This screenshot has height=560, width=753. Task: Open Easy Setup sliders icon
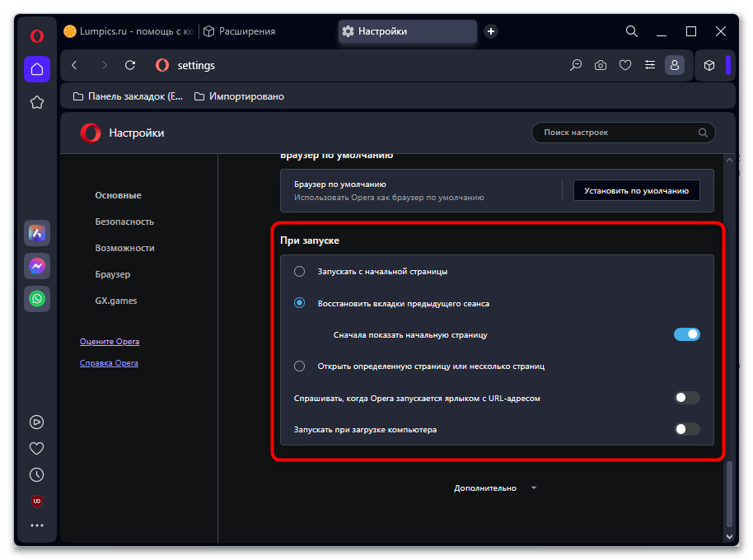pos(650,65)
